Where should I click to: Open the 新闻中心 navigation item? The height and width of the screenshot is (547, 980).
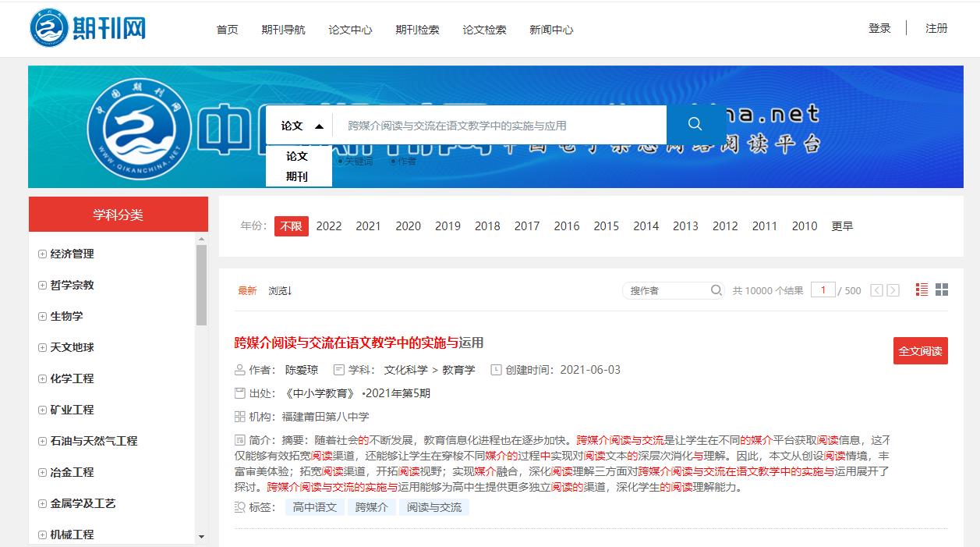[550, 30]
